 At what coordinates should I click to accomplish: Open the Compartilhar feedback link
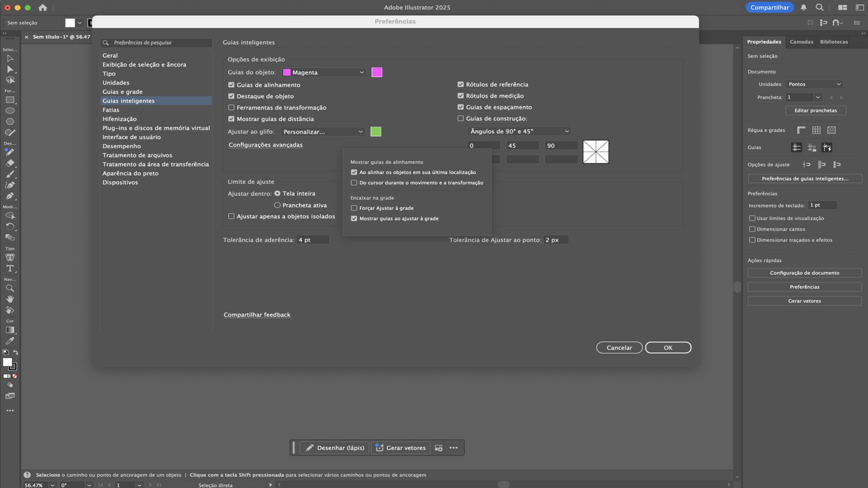pos(257,314)
